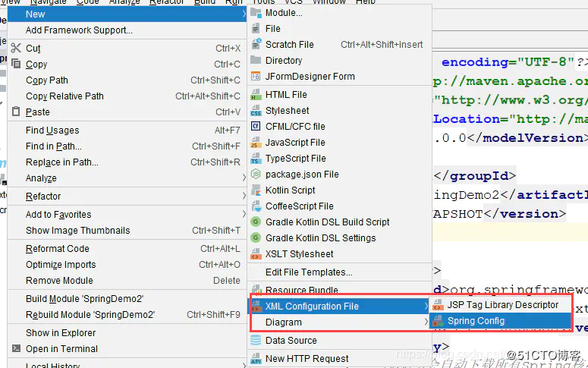Select Spring Config menu entry
588x368 pixels.
[x=500, y=321]
